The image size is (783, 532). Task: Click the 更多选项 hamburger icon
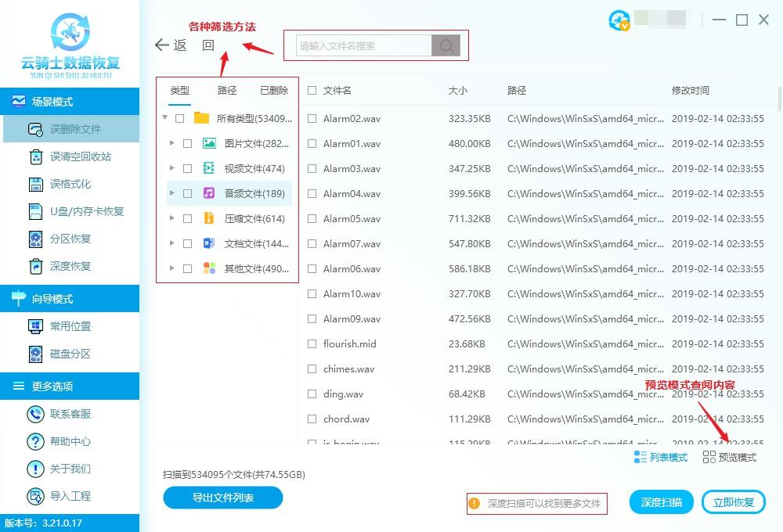tap(19, 386)
